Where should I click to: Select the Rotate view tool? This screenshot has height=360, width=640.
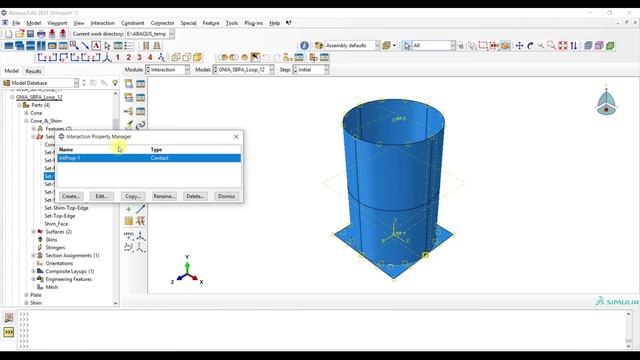point(530,46)
